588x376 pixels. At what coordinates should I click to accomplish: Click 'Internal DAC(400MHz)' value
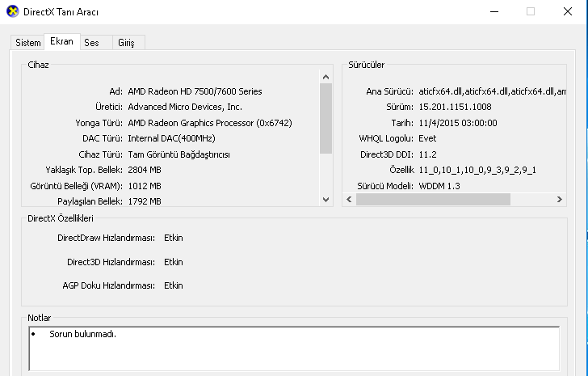pyautogui.click(x=172, y=138)
